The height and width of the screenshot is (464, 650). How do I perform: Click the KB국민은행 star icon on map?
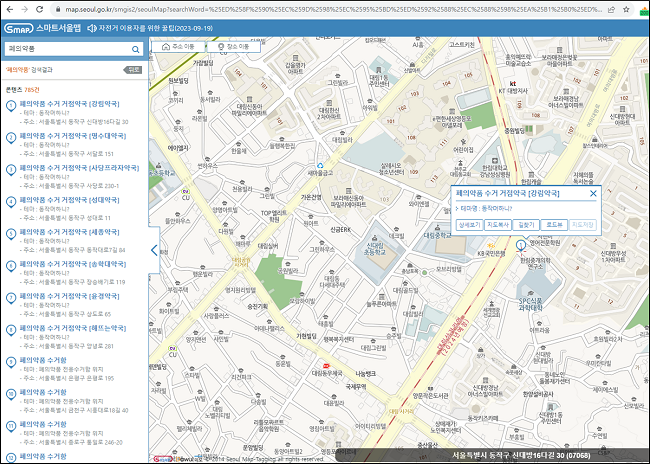pyautogui.click(x=491, y=246)
